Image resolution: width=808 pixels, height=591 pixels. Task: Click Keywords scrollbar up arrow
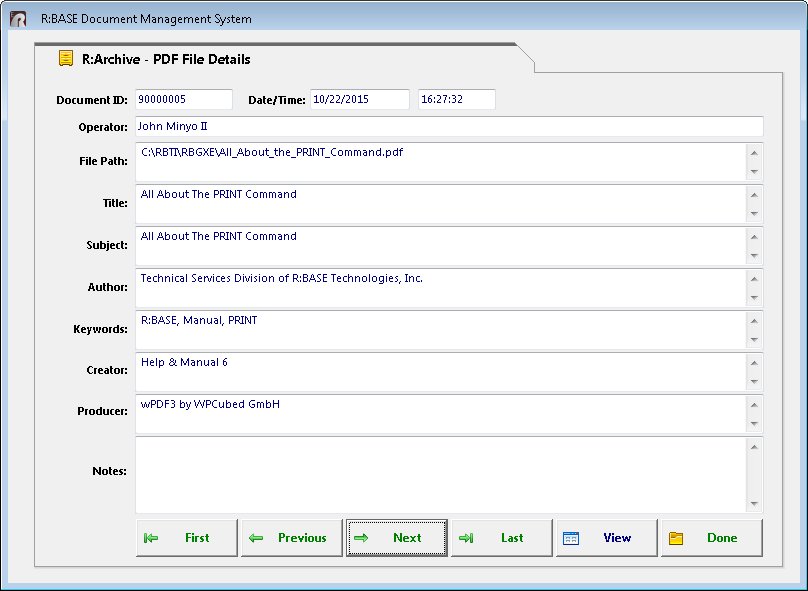click(x=754, y=321)
